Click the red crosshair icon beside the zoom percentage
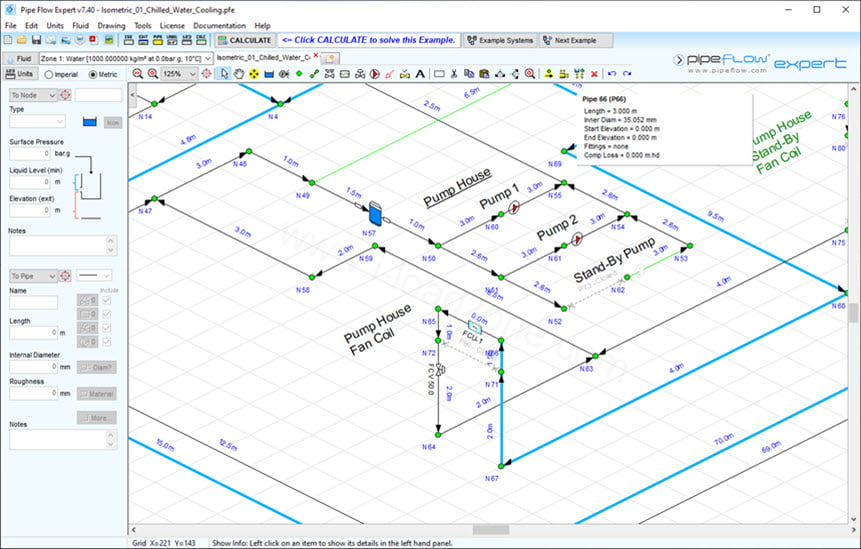Image resolution: width=861 pixels, height=549 pixels. click(x=206, y=74)
